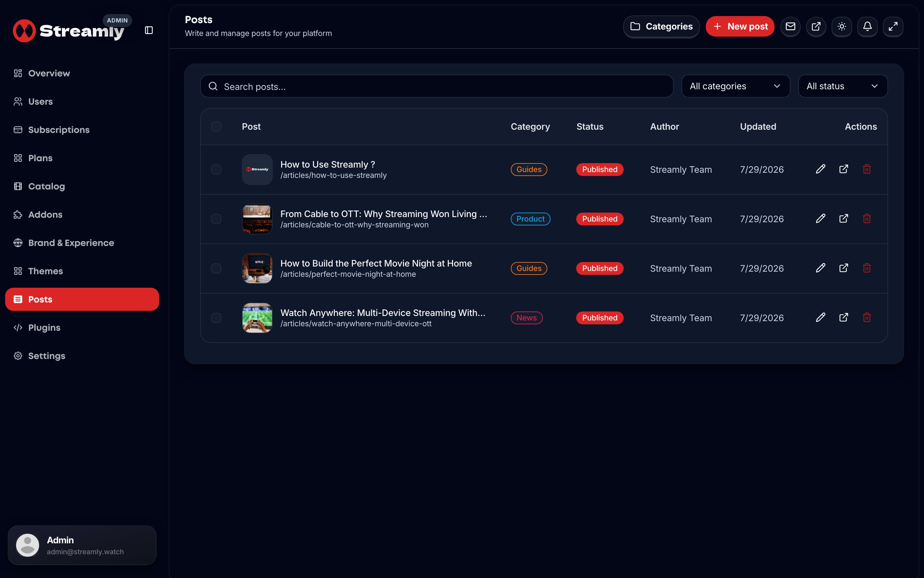Open the Users section
Image resolution: width=924 pixels, height=578 pixels.
[82, 101]
